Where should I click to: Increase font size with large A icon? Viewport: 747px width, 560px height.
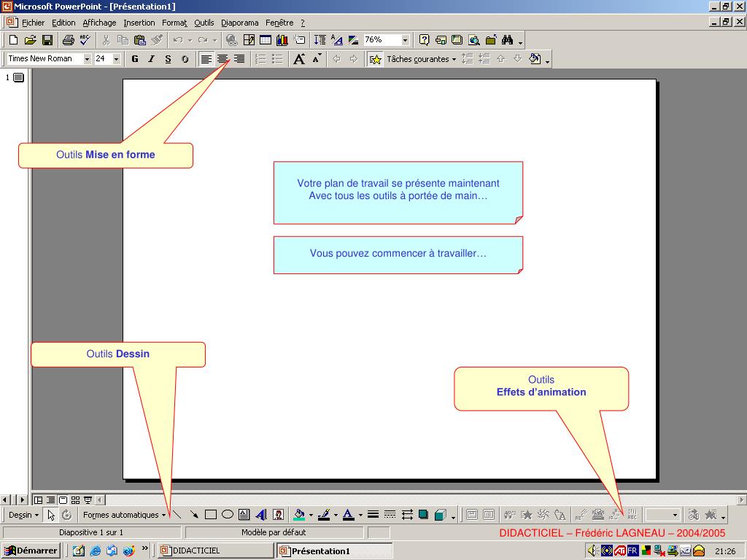[299, 59]
